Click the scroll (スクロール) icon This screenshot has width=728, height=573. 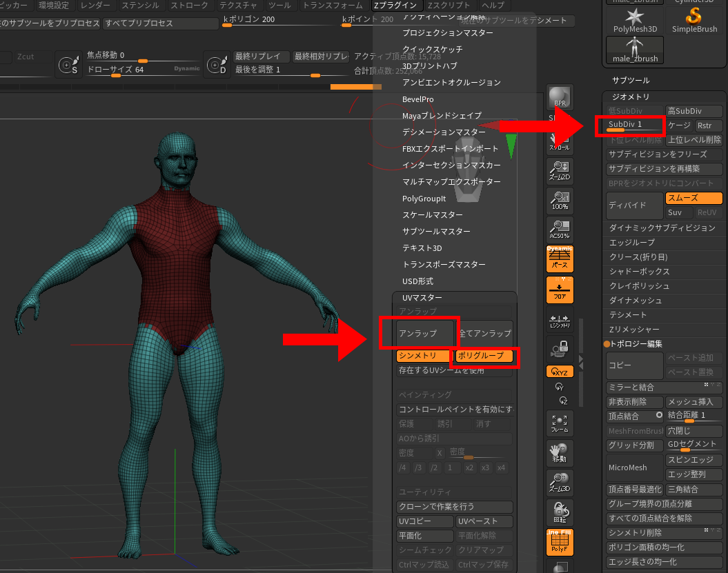pos(560,141)
